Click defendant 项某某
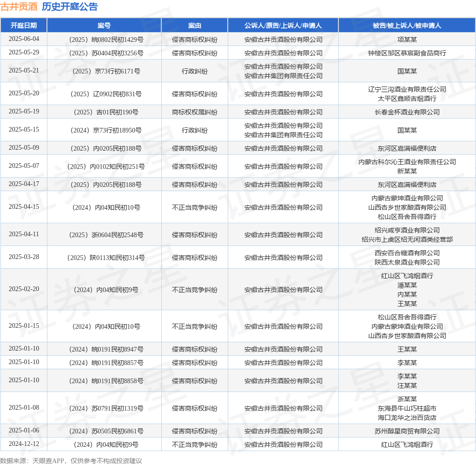 click(x=407, y=40)
